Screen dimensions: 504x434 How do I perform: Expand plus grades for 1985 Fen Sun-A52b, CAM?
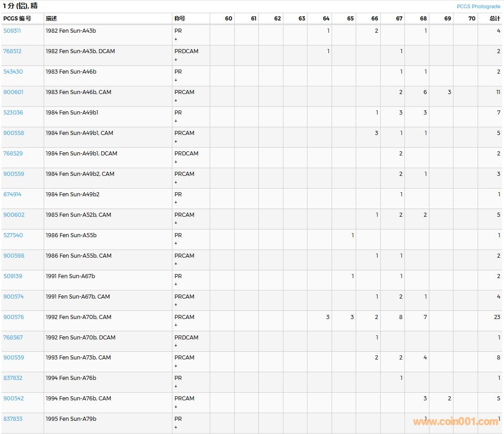(x=176, y=223)
